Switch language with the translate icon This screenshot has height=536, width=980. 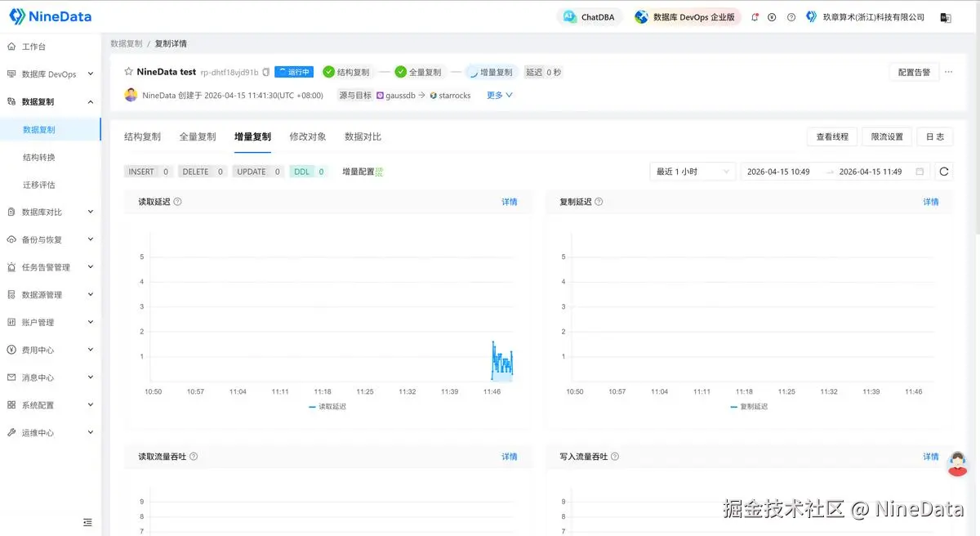coord(946,17)
